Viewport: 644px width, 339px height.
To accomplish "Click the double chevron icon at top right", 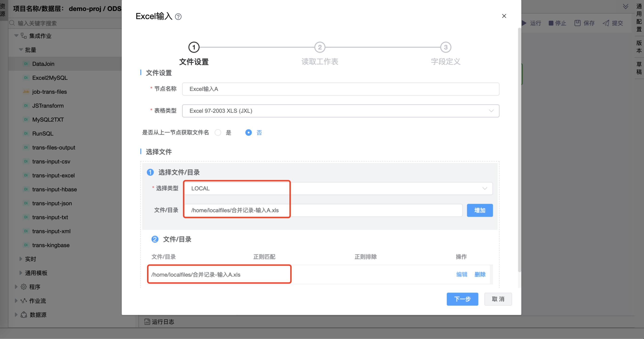I will (x=625, y=7).
